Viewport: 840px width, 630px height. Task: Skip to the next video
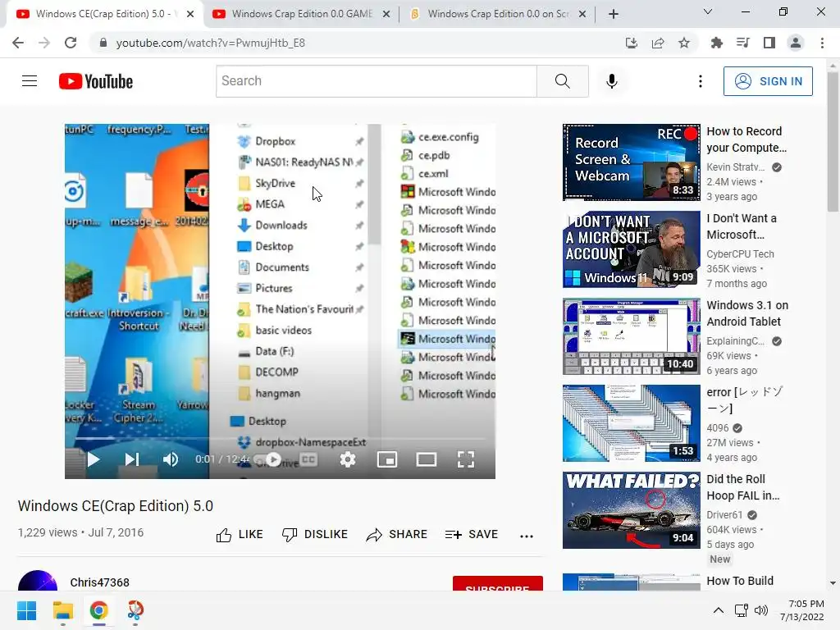(x=132, y=459)
